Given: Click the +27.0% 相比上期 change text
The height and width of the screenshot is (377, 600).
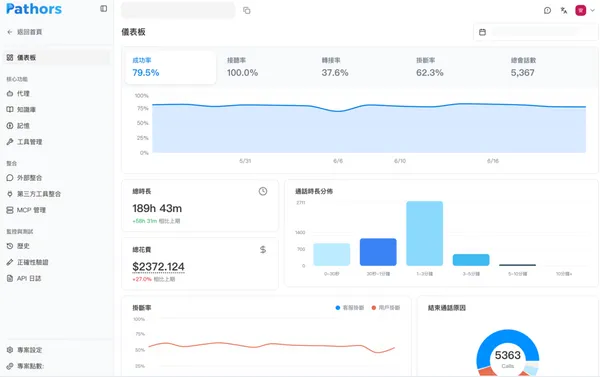Looking at the screenshot, I should pyautogui.click(x=153, y=279).
